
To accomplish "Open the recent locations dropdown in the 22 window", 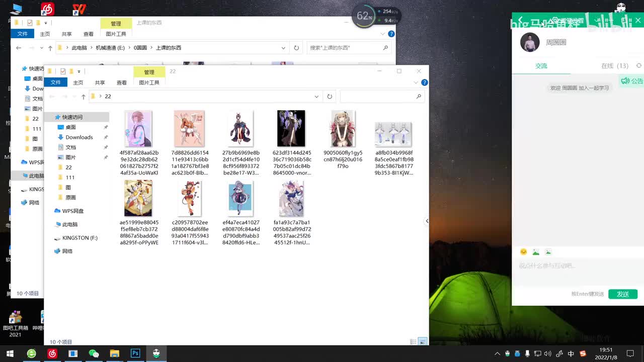I will click(74, 97).
